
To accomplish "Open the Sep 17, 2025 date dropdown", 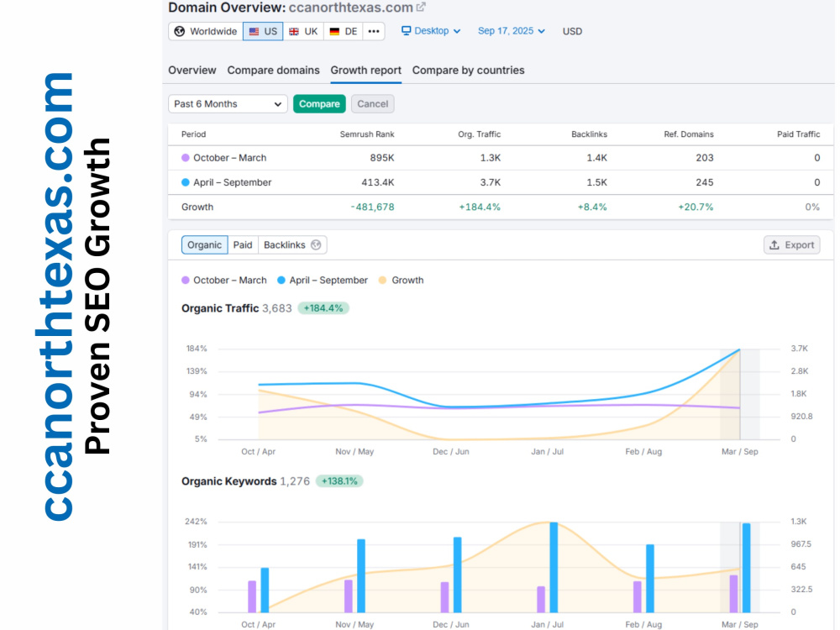I will click(511, 31).
